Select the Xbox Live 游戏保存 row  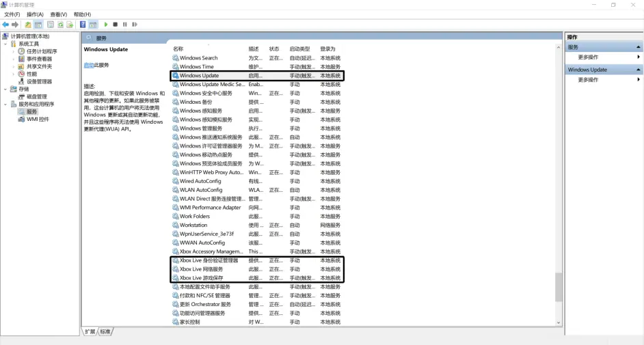256,278
